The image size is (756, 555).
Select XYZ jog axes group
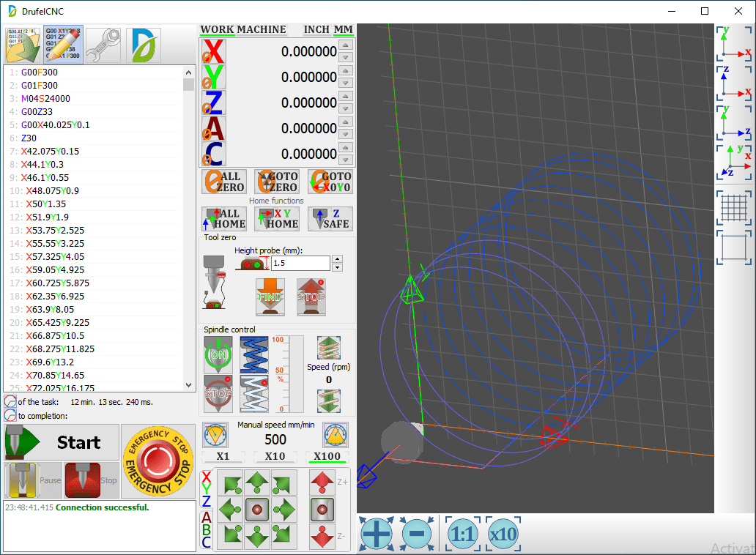coord(207,489)
